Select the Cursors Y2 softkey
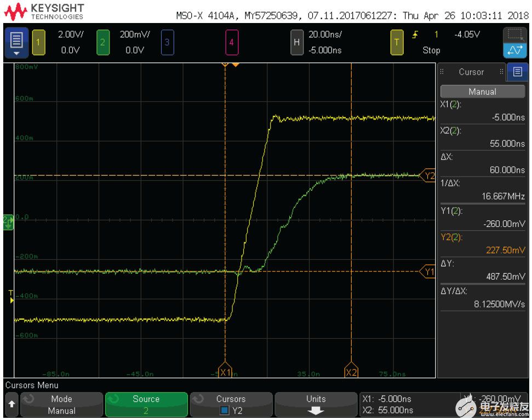 [x=231, y=405]
